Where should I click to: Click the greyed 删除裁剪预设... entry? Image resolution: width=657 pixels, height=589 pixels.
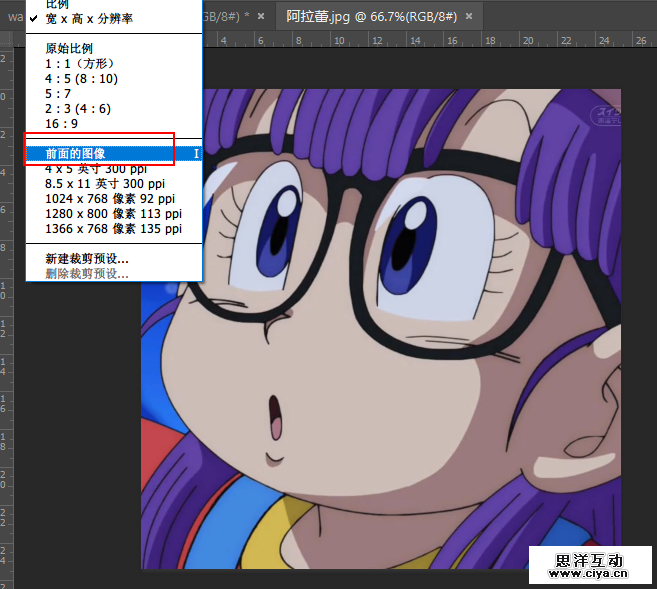[x=87, y=273]
